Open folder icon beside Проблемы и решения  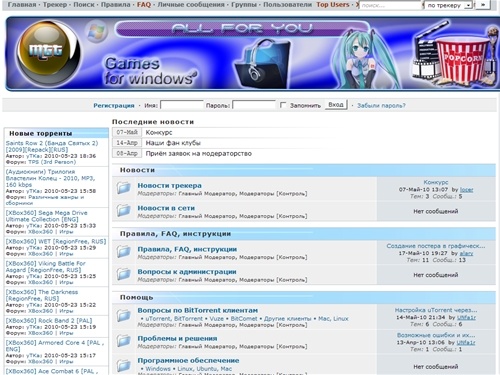coord(124,341)
